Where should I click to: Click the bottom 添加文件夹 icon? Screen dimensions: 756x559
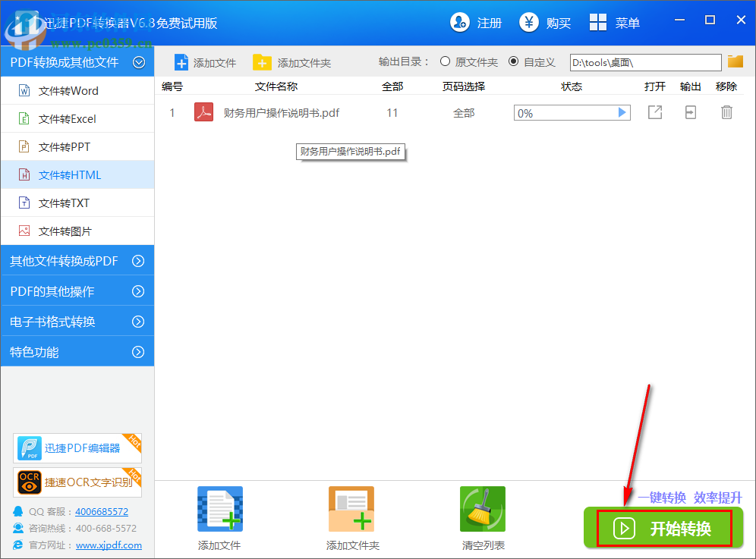[351, 508]
